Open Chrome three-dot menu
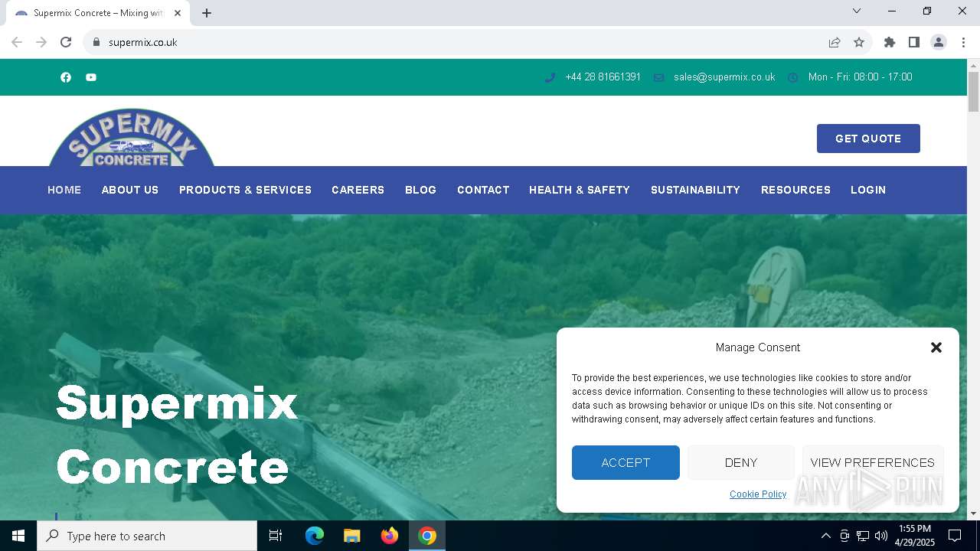Viewport: 980px width, 551px height. [x=963, y=42]
